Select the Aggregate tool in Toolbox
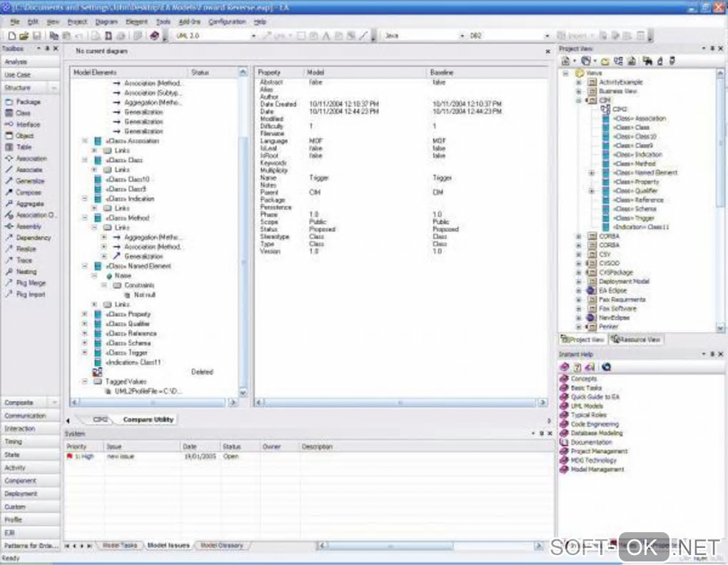The width and height of the screenshot is (728, 565). [x=30, y=203]
